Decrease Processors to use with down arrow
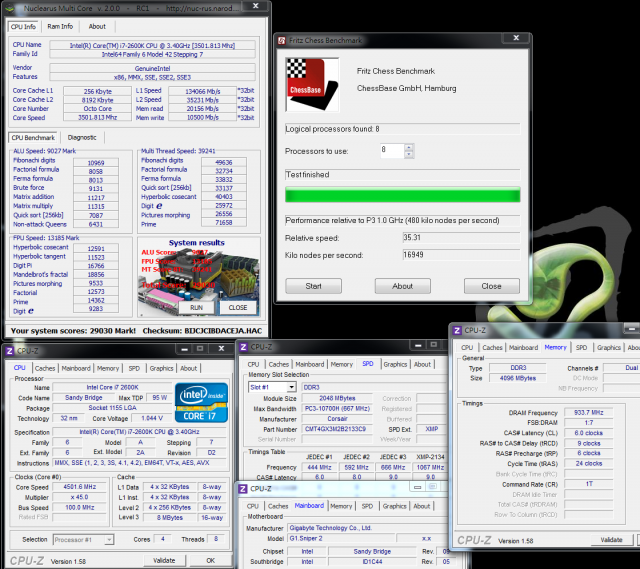 (409, 154)
